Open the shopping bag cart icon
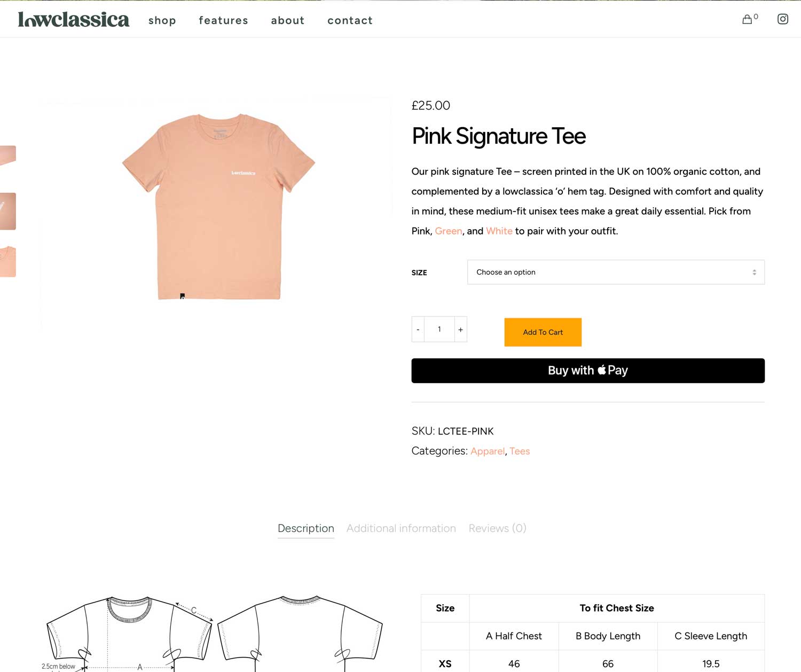Image resolution: width=801 pixels, height=672 pixels. pyautogui.click(x=747, y=19)
